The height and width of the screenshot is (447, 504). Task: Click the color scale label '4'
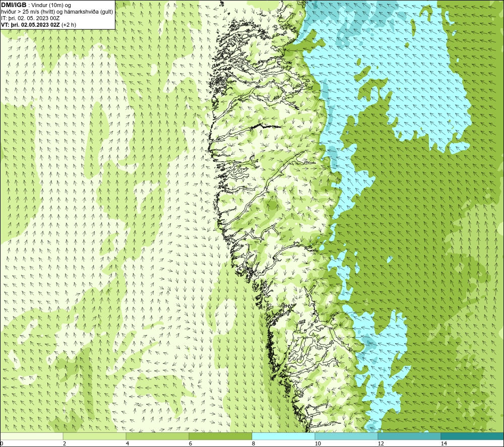128,443
